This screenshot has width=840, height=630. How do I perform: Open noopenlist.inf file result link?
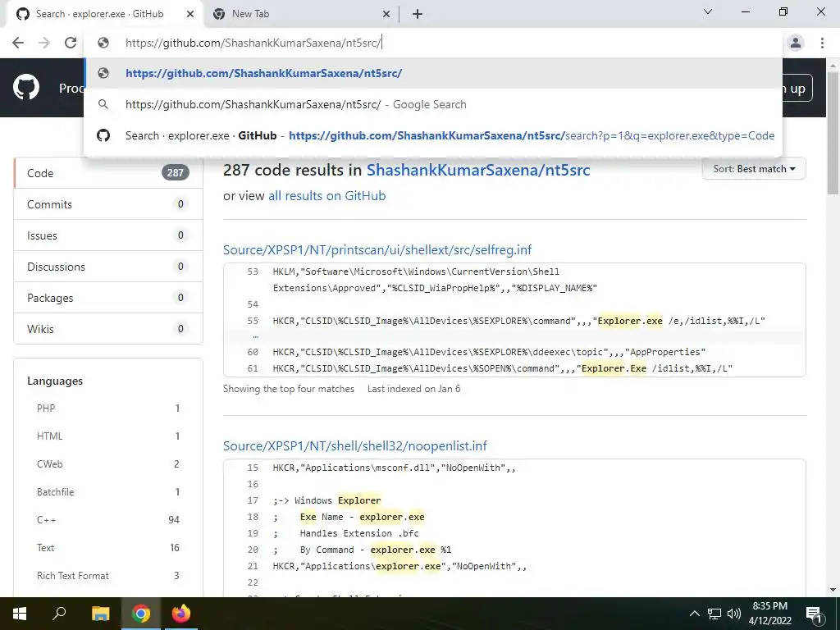point(355,445)
